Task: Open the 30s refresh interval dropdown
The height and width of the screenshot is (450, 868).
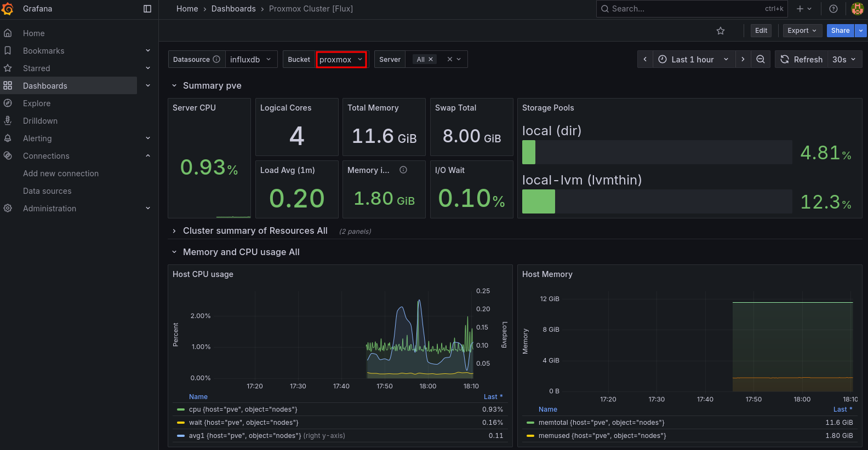Action: point(844,59)
